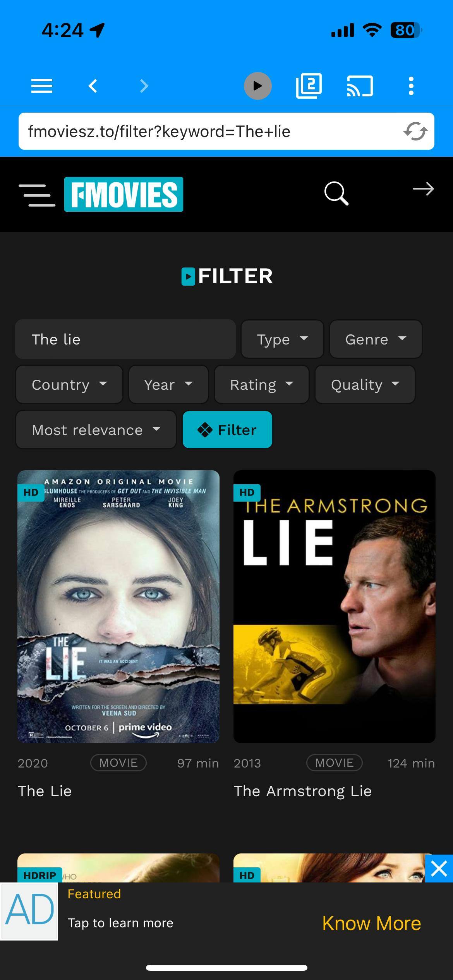Edit the keyword field containing The lie
The height and width of the screenshot is (980, 453).
[125, 339]
